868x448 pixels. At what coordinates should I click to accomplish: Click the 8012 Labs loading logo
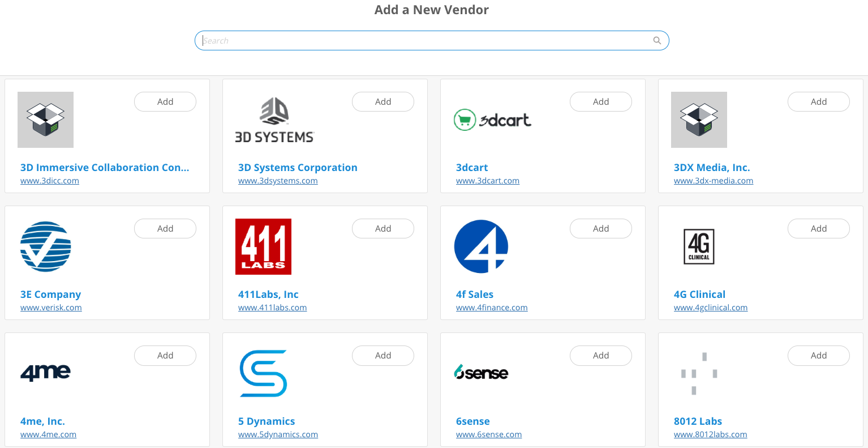pos(699,373)
